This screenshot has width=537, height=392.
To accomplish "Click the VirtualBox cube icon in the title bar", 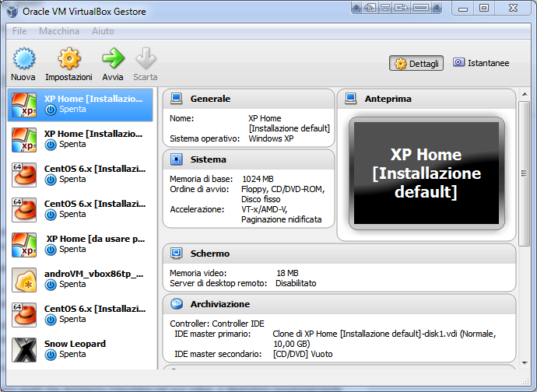I will point(12,12).
